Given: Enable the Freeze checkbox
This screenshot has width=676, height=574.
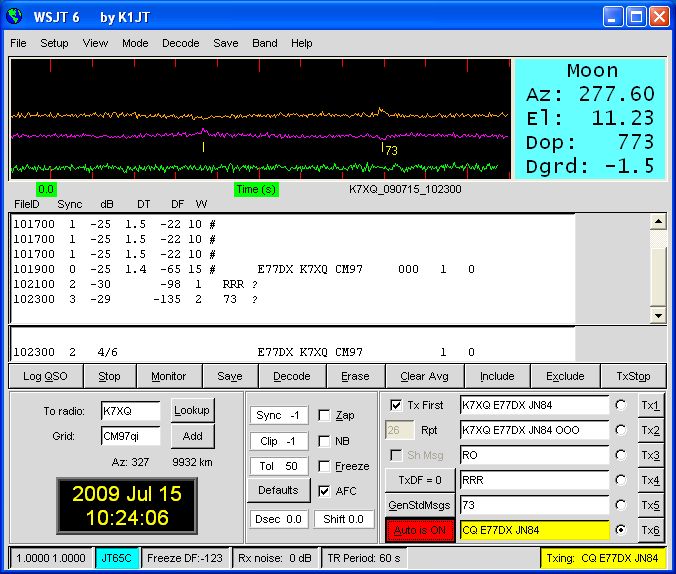Looking at the screenshot, I should pos(324,466).
